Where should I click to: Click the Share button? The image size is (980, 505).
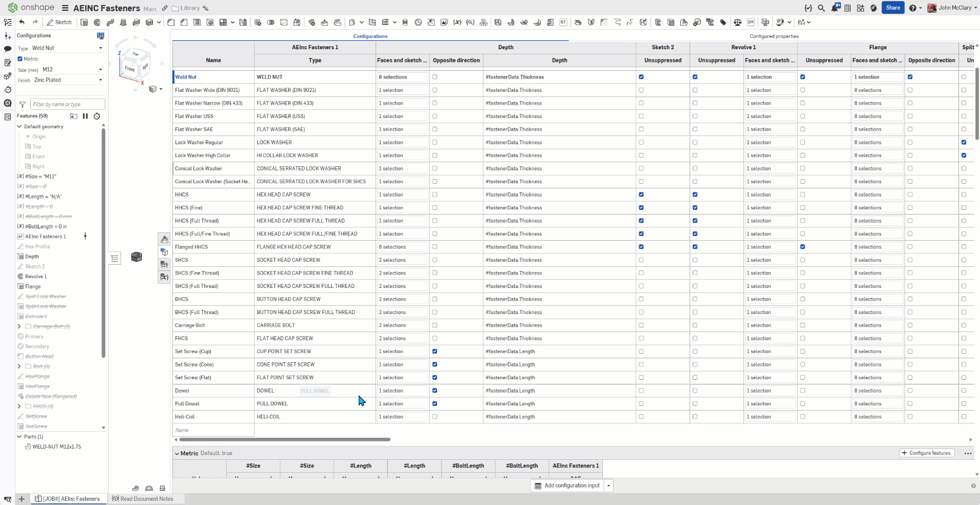point(893,8)
